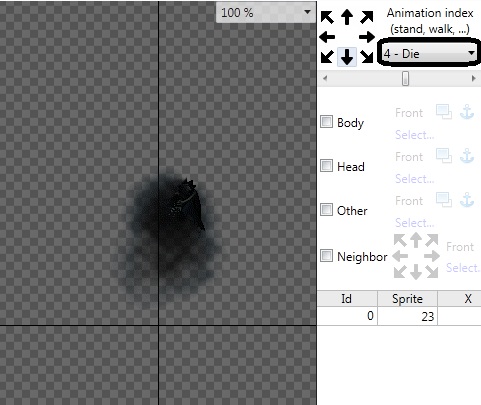Click Select... link for Head

point(414,179)
